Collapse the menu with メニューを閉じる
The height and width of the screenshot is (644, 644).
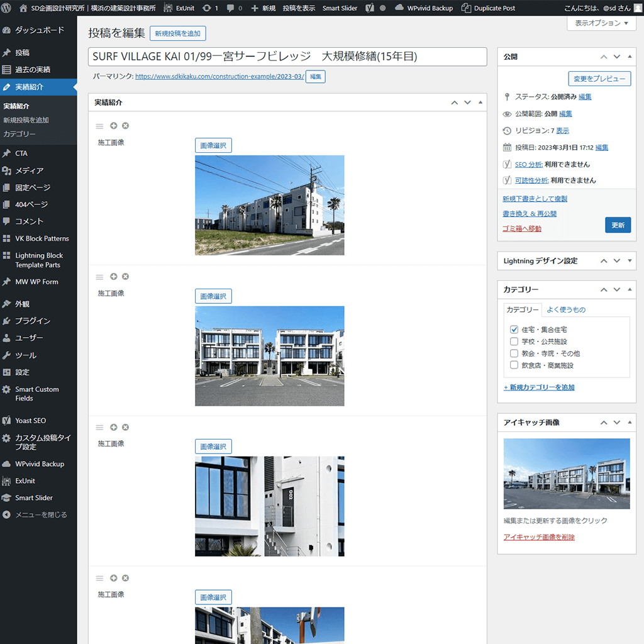(38, 514)
